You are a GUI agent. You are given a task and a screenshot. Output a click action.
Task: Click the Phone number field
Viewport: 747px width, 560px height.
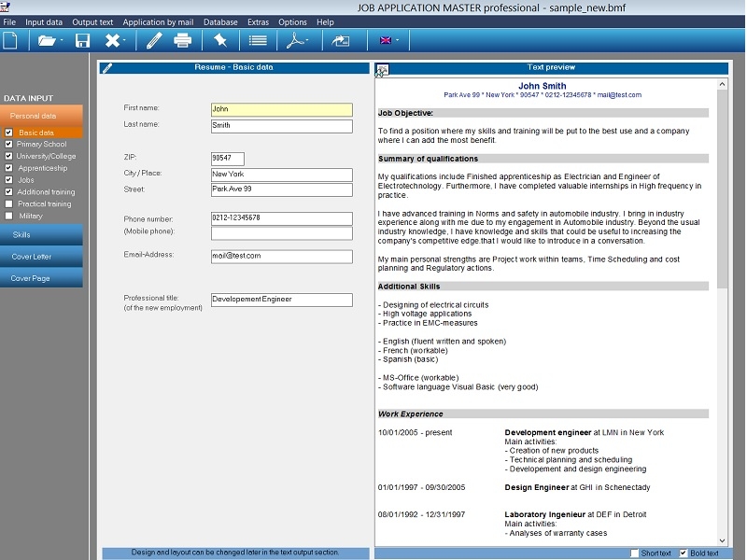282,218
